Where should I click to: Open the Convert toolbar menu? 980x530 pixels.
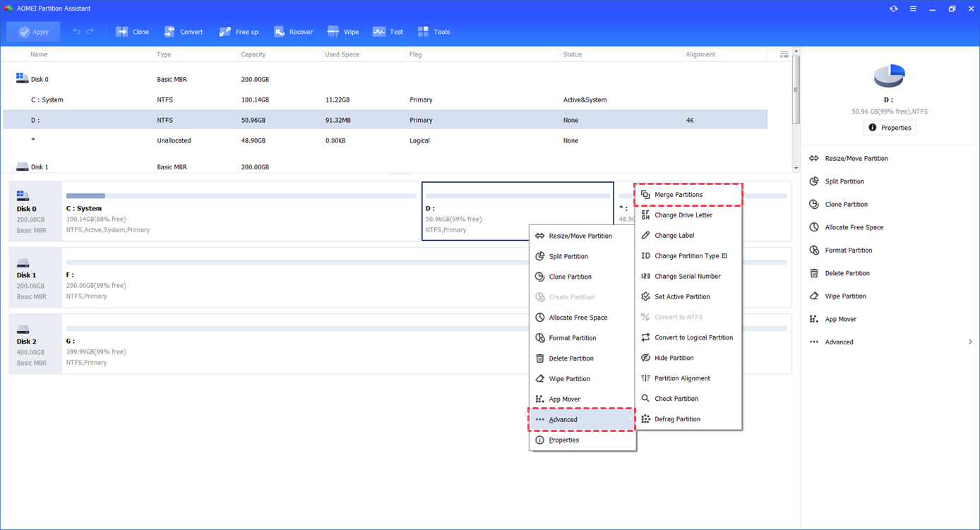click(x=183, y=32)
